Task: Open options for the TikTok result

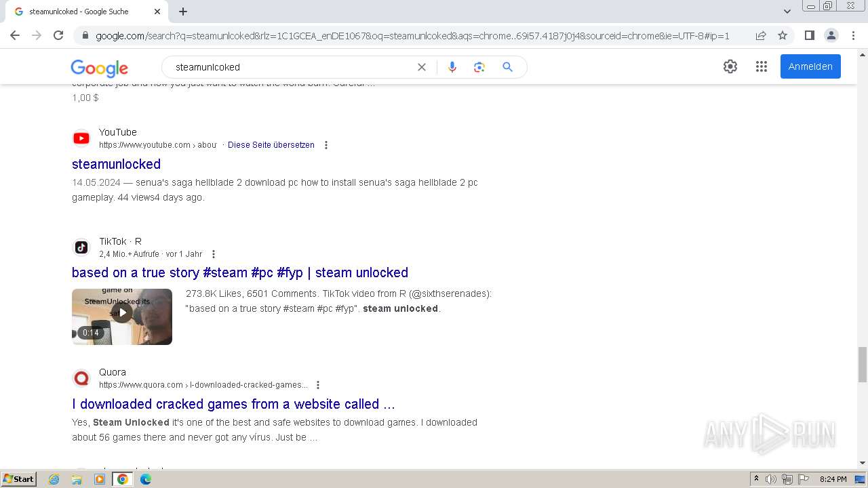Action: pyautogui.click(x=214, y=254)
